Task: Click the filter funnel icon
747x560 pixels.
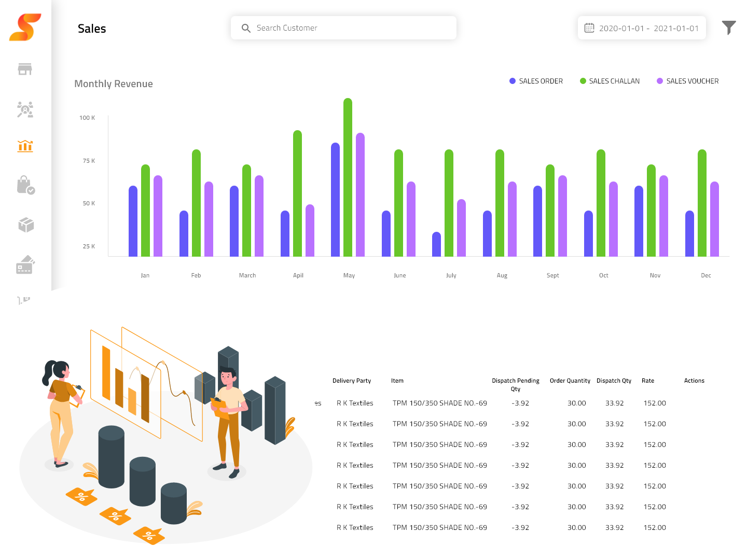Action: tap(729, 27)
